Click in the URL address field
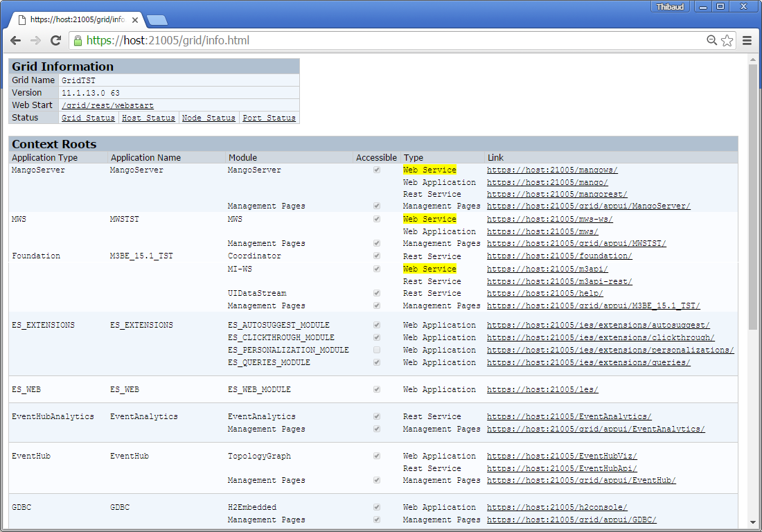 point(388,41)
